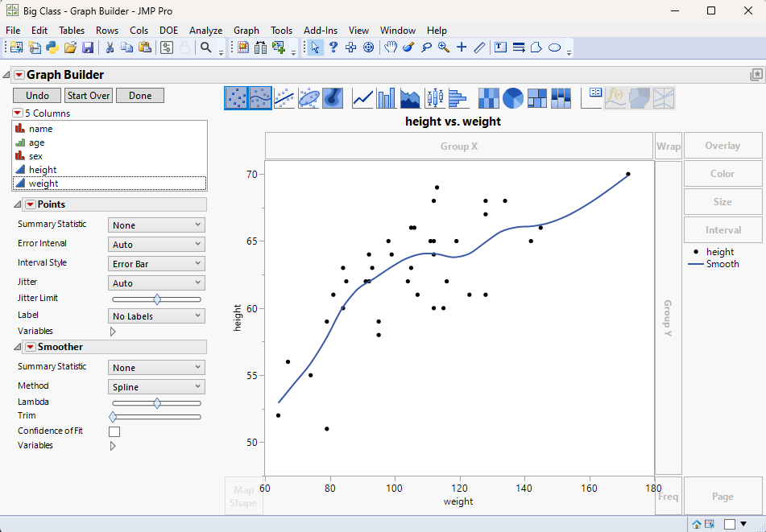Viewport: 766px width, 532px height.
Task: Switch to the Pie chart element
Action: coord(512,98)
